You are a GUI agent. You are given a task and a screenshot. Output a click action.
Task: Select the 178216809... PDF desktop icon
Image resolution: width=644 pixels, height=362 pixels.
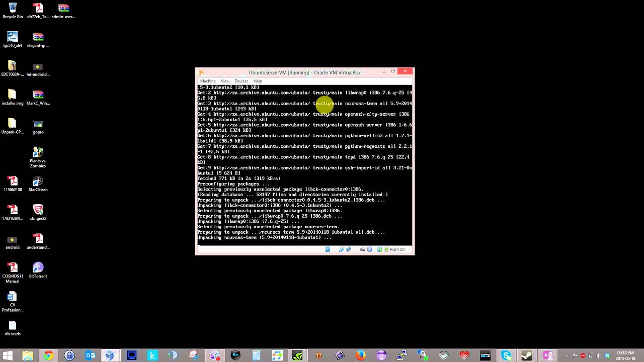13,213
